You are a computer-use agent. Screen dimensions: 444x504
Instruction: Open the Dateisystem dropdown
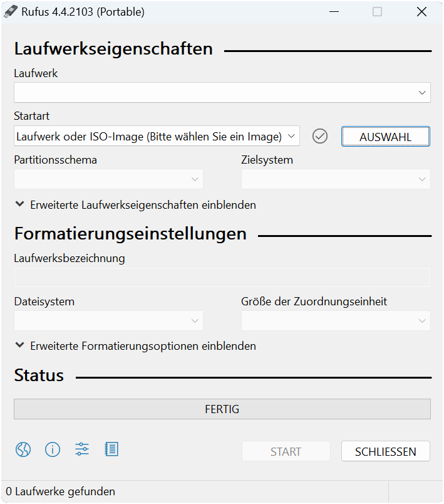coord(108,320)
